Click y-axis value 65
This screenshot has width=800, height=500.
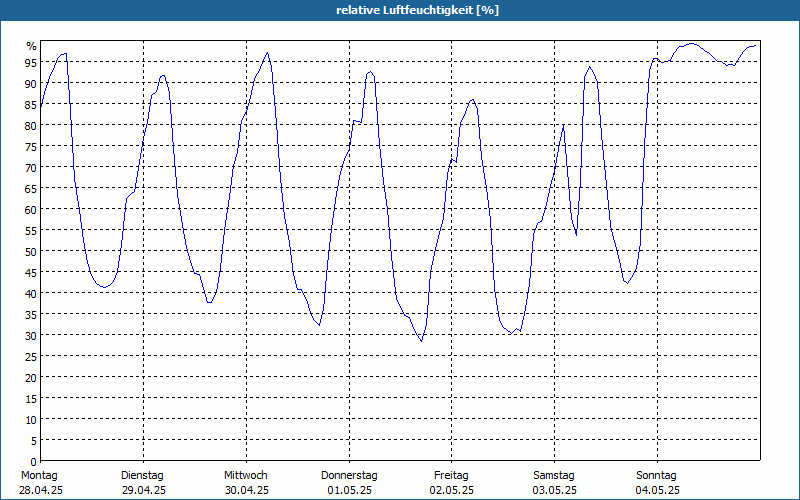[32, 189]
